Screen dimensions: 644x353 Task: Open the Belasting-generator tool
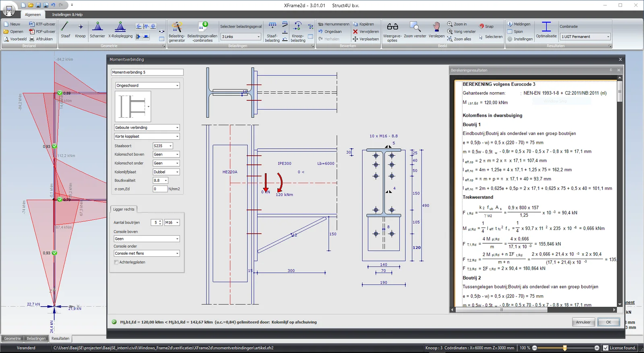(177, 32)
